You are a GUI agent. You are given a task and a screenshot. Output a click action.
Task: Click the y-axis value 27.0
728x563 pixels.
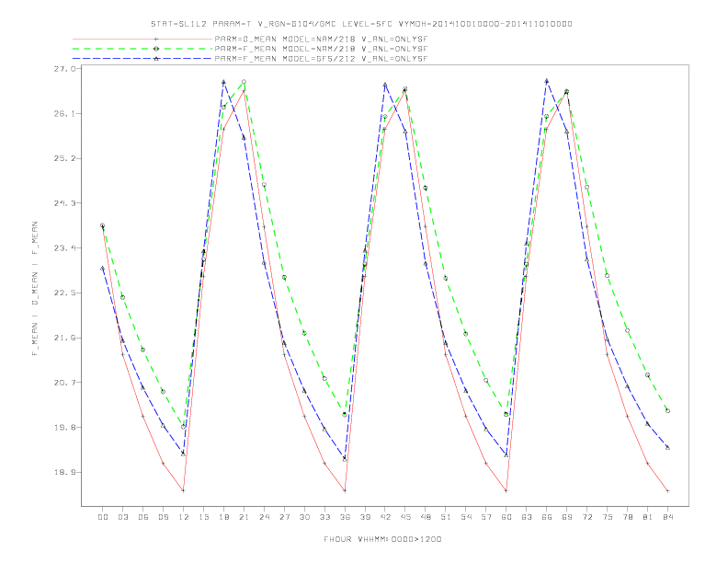pyautogui.click(x=64, y=69)
